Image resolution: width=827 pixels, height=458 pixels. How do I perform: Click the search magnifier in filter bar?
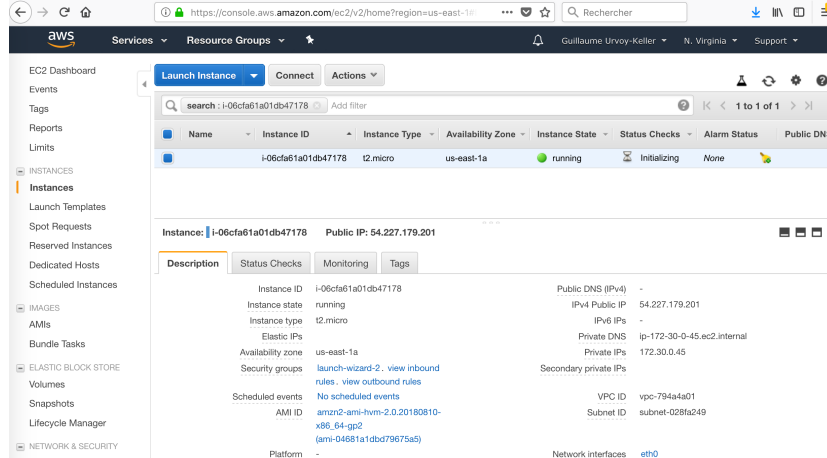pyautogui.click(x=171, y=106)
